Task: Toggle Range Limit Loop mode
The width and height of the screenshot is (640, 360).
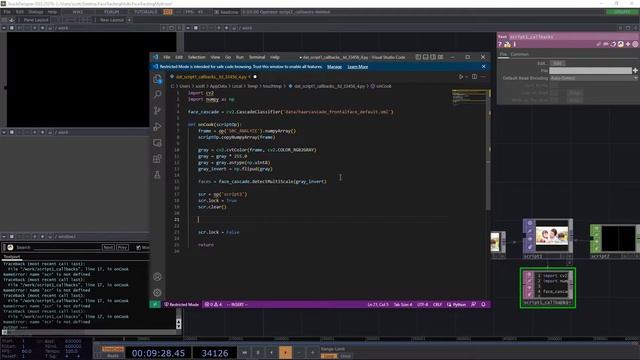Action: click(x=329, y=356)
